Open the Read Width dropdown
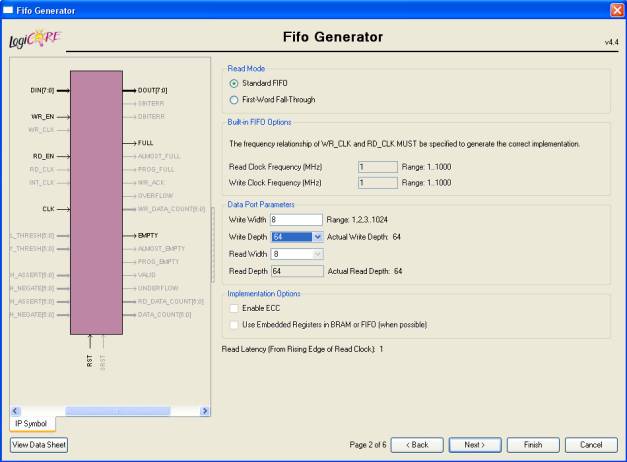Screen dimensions: 627x462 [317, 254]
